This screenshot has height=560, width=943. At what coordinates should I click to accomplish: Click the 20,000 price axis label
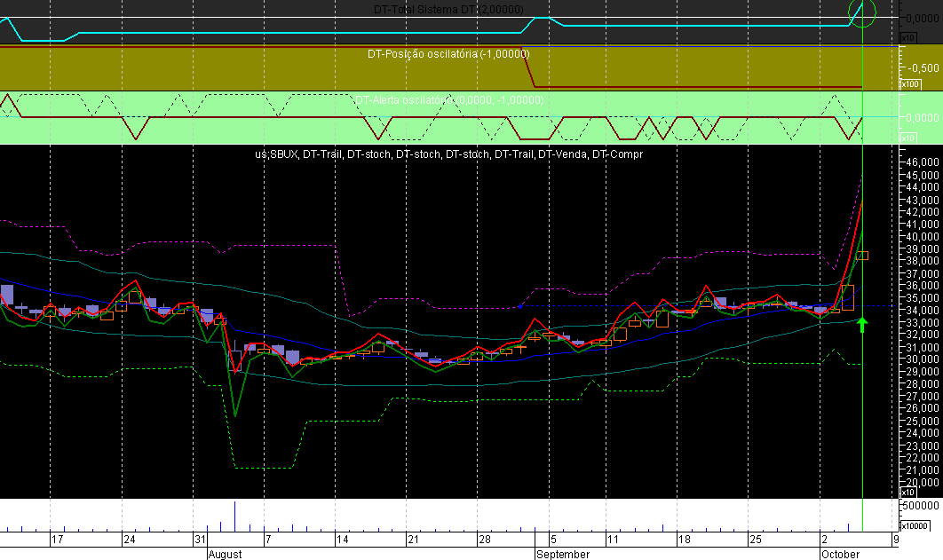point(923,483)
